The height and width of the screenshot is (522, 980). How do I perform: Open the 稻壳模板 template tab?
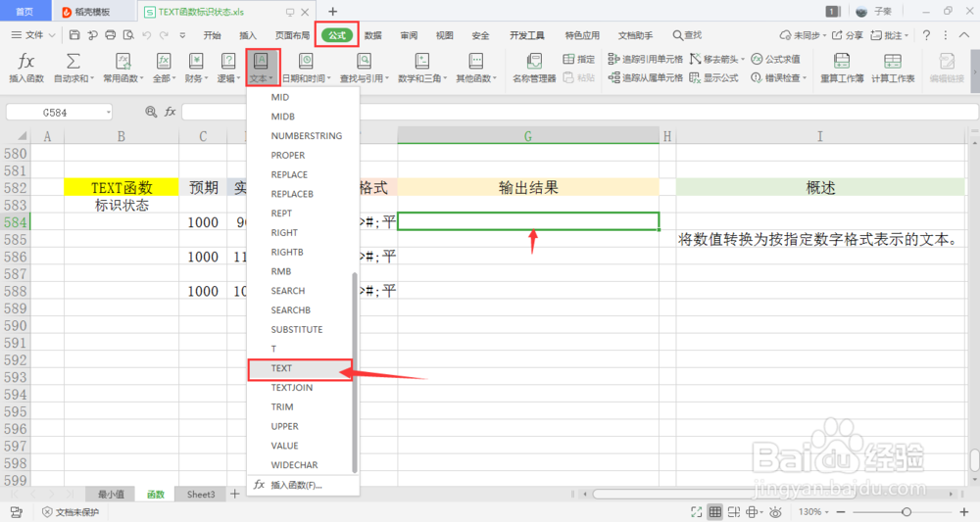click(94, 12)
